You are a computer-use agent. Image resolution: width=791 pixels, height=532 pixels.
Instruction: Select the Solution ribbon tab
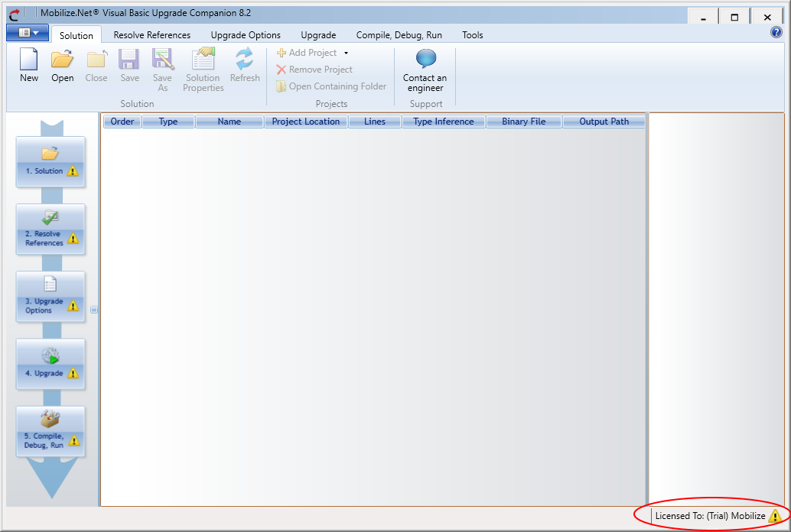click(76, 35)
